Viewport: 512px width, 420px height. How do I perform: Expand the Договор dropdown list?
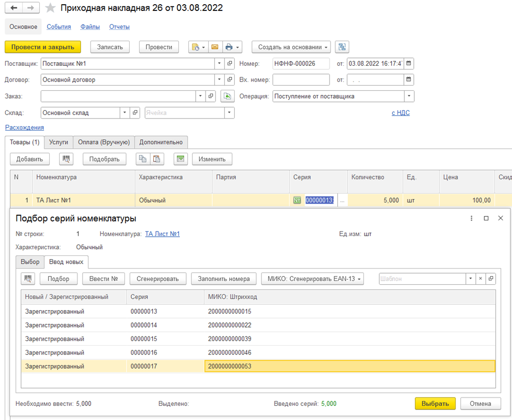point(220,79)
